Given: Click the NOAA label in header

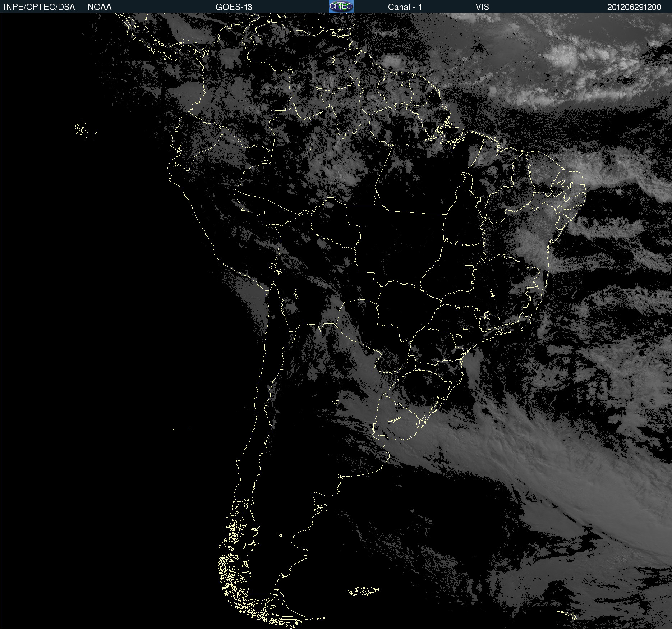Looking at the screenshot, I should [100, 7].
